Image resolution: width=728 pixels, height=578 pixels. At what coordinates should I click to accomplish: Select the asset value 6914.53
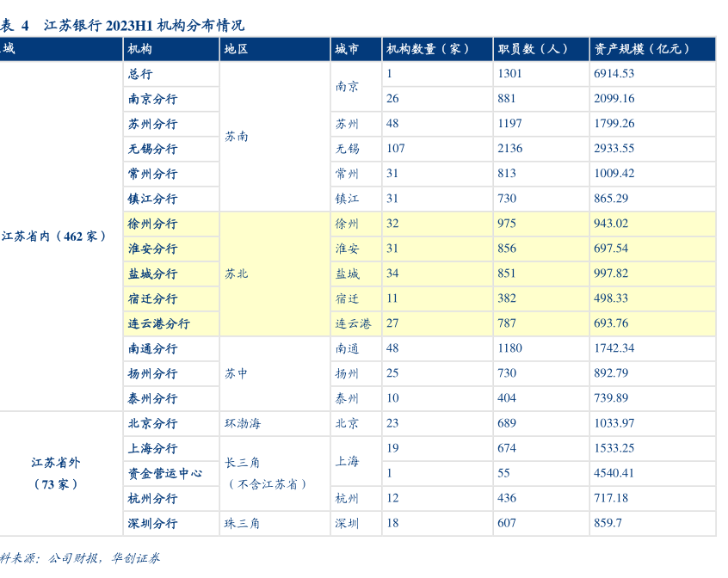[614, 74]
